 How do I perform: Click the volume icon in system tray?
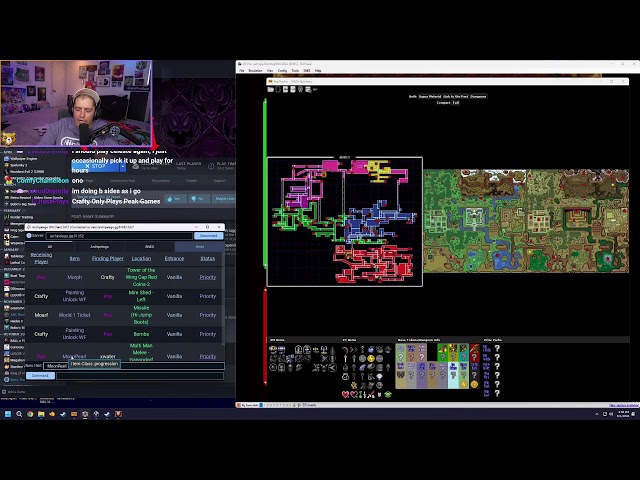(x=611, y=414)
